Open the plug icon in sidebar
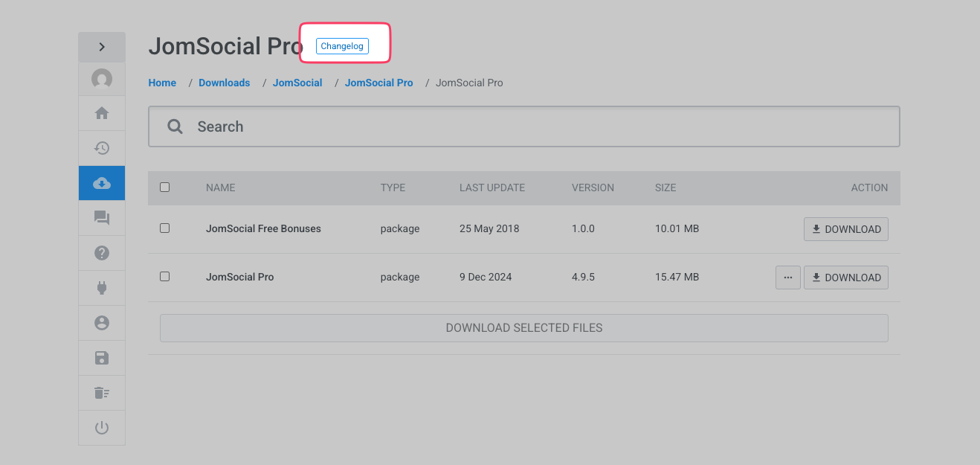The image size is (980, 465). click(x=102, y=288)
